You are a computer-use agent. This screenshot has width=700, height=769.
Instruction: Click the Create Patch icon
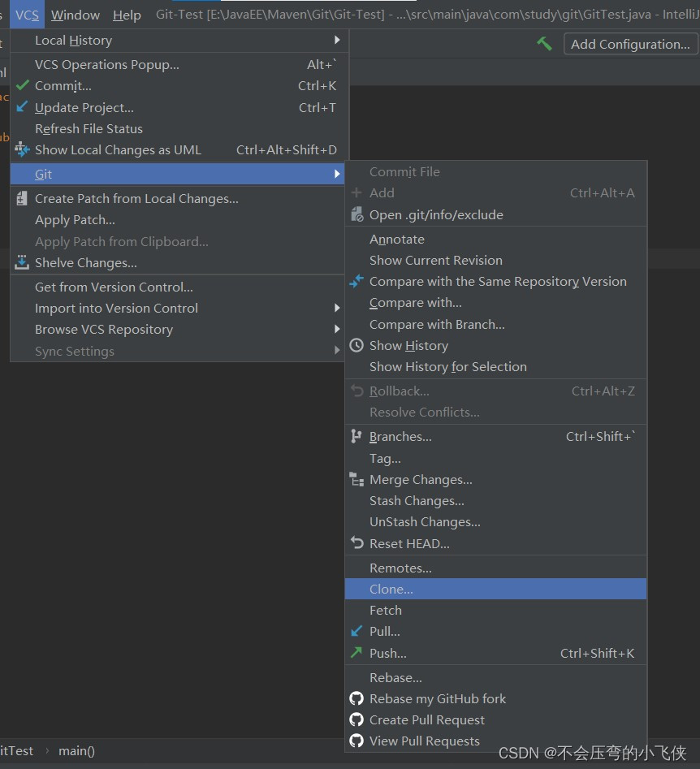[x=22, y=198]
